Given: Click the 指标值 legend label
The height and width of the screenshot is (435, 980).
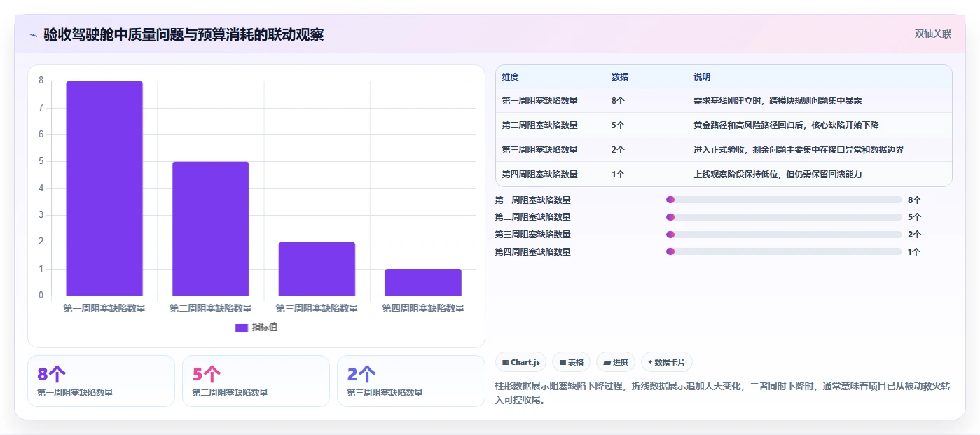Looking at the screenshot, I should (265, 327).
